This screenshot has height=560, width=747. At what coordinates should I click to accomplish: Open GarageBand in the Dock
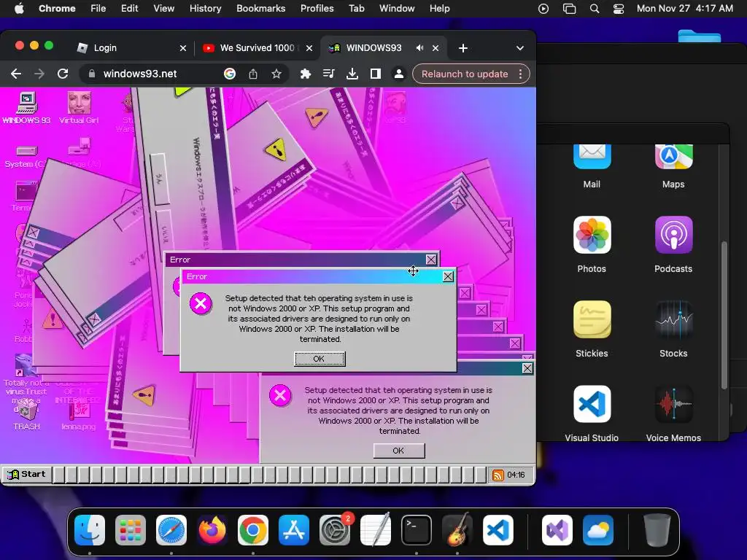click(457, 530)
